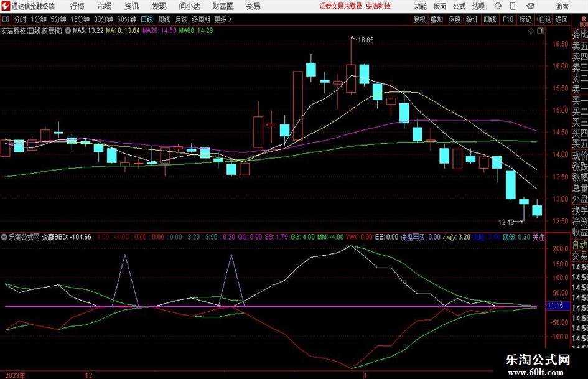
Task: Switch to 分时 chart view
Action: coord(21,19)
